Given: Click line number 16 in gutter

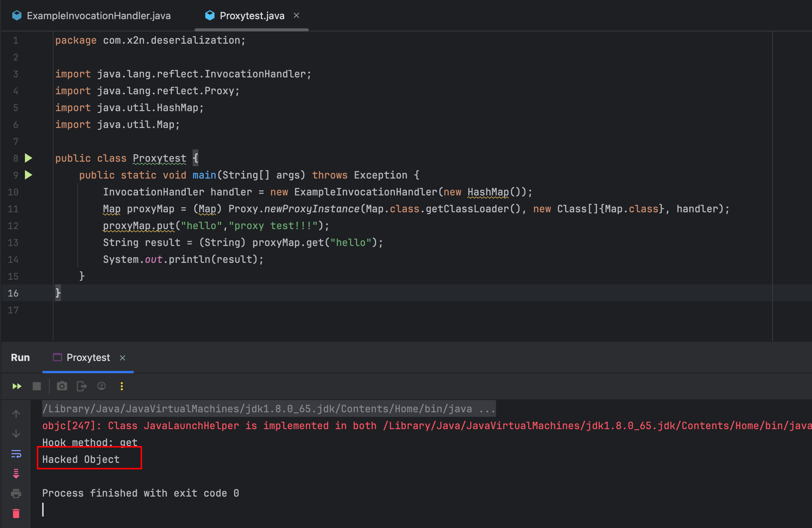Looking at the screenshot, I should point(13,293).
